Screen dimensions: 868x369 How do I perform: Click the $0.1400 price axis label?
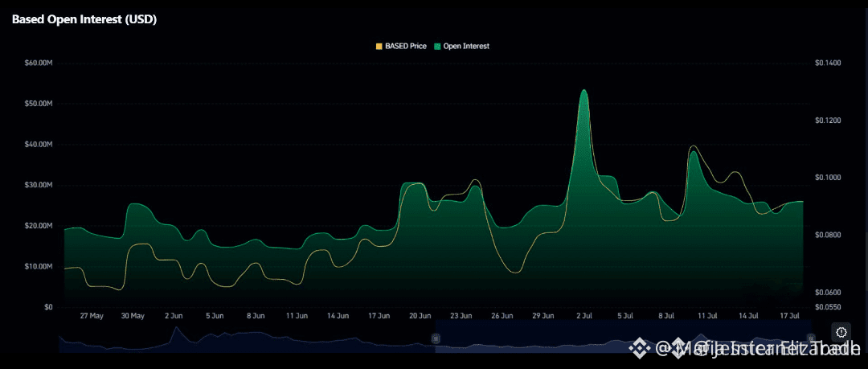coord(828,64)
